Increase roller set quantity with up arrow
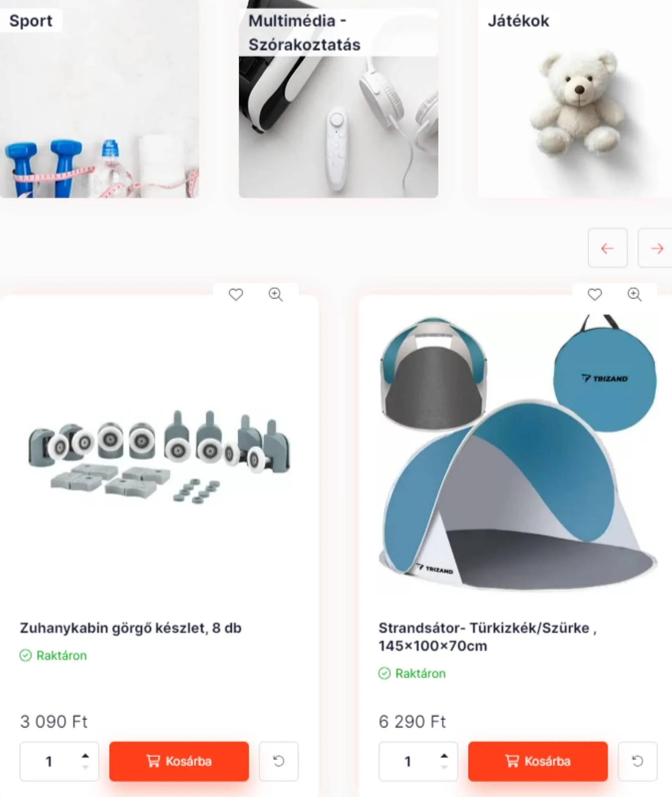Image resolution: width=672 pixels, height=797 pixels. coord(85,756)
